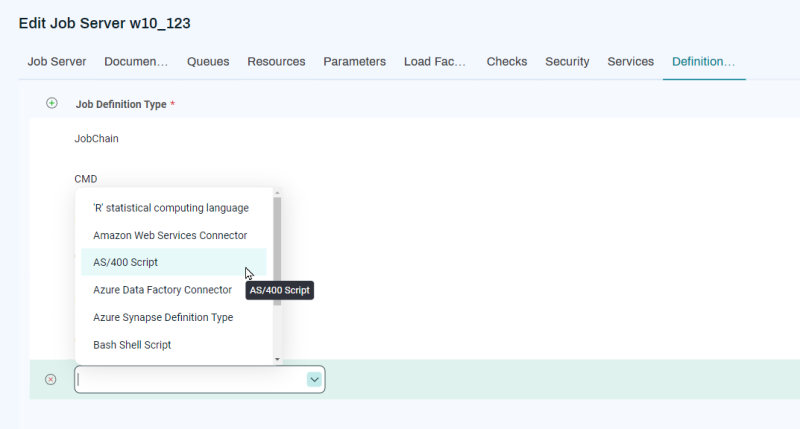The height and width of the screenshot is (429, 800).
Task: Select the Parameters tab
Action: (354, 62)
